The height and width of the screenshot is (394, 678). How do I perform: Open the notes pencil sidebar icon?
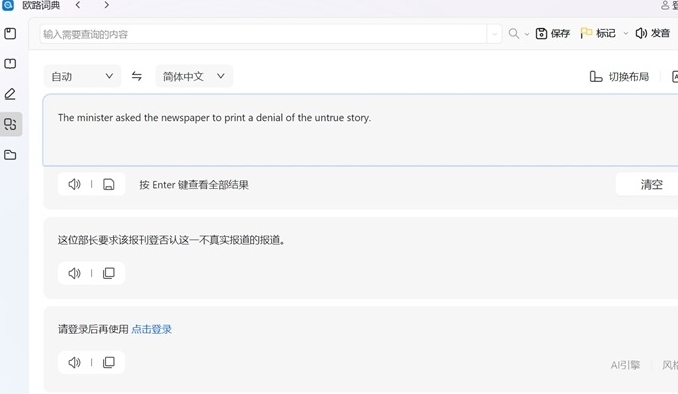click(x=10, y=94)
